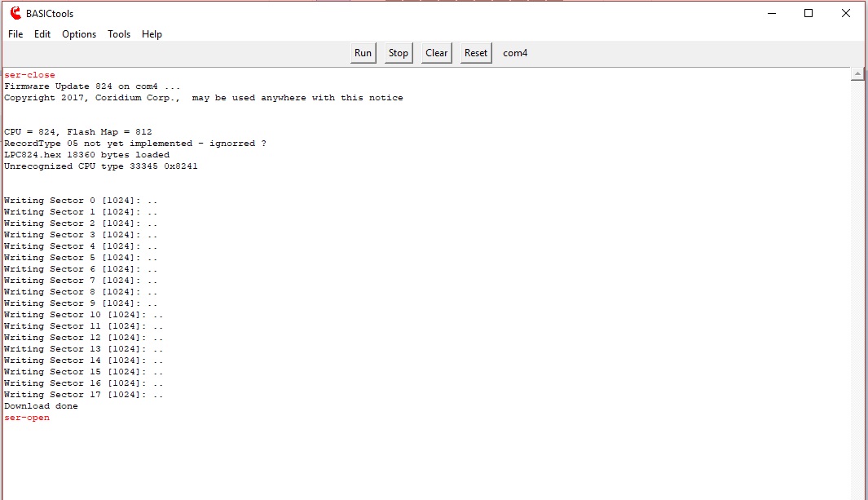Click the Download done output line
Image resolution: width=868 pixels, height=500 pixels.
click(41, 406)
